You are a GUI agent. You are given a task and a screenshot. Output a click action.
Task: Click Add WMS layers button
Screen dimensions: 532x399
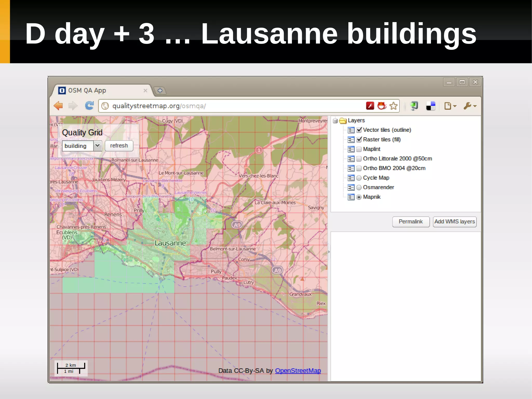[455, 222]
